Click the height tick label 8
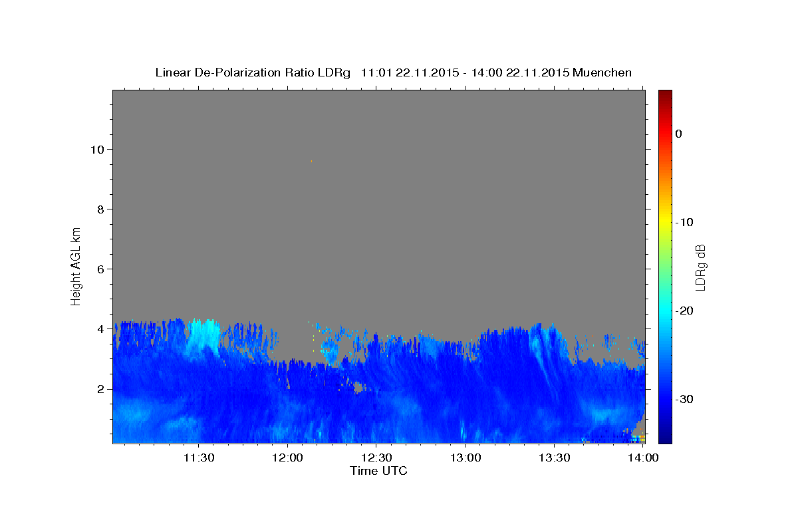This screenshot has width=798, height=532. (x=101, y=209)
